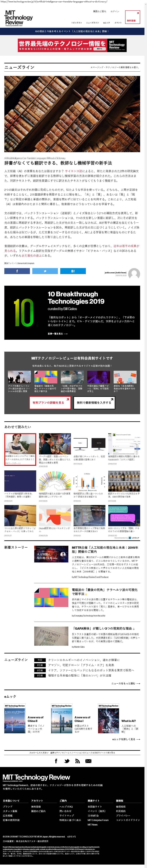Open footer サイトマップ link
Screen dimensions: 147x868
tap(67, 815)
